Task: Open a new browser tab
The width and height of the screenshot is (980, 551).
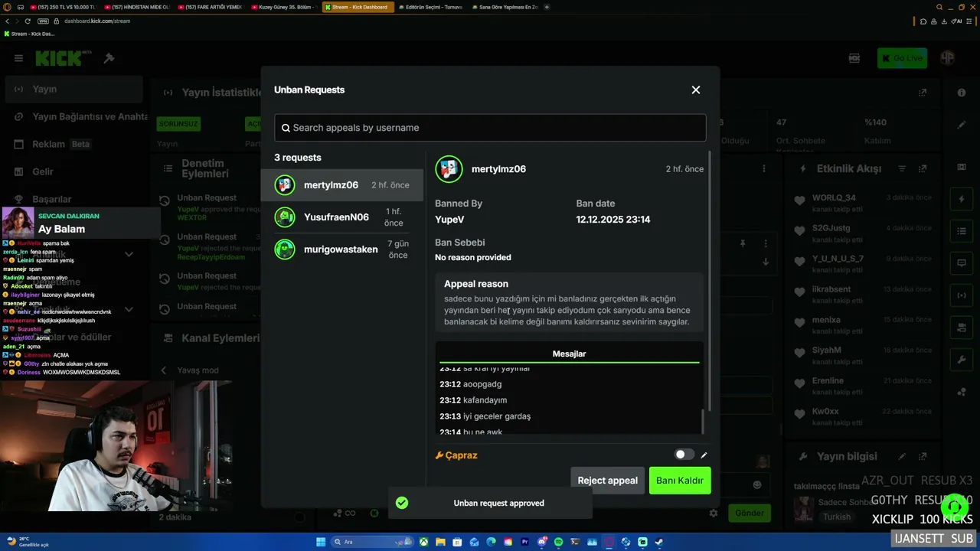Action: click(x=547, y=7)
